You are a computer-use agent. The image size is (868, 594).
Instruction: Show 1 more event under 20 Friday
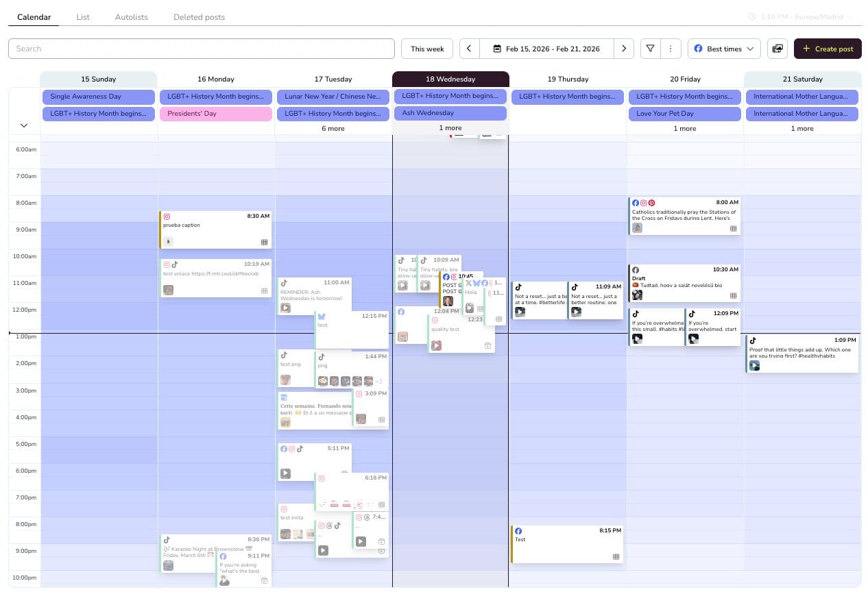pos(685,129)
